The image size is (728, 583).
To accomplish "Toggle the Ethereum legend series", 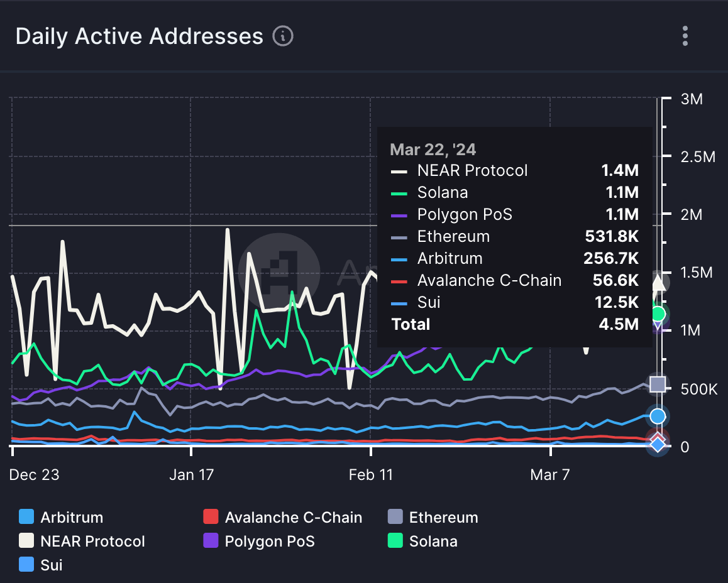I will coord(433,516).
